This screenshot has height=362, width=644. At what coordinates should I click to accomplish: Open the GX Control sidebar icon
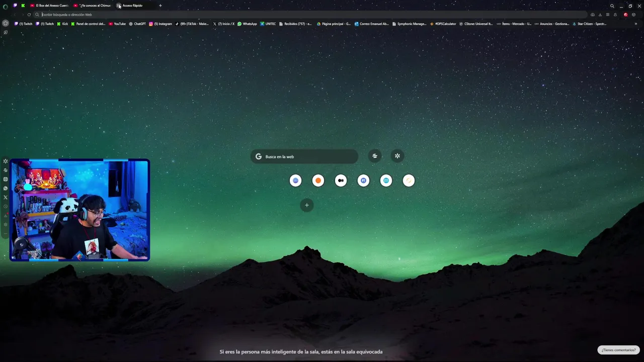click(6, 170)
